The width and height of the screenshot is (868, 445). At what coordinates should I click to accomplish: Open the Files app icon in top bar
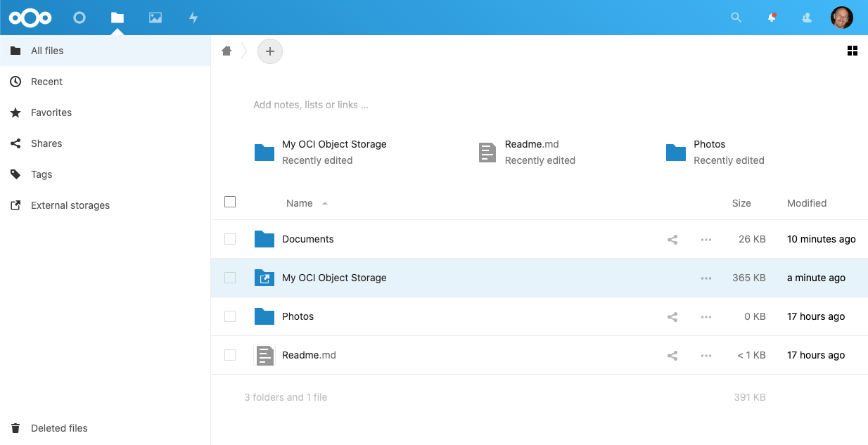[x=117, y=17]
